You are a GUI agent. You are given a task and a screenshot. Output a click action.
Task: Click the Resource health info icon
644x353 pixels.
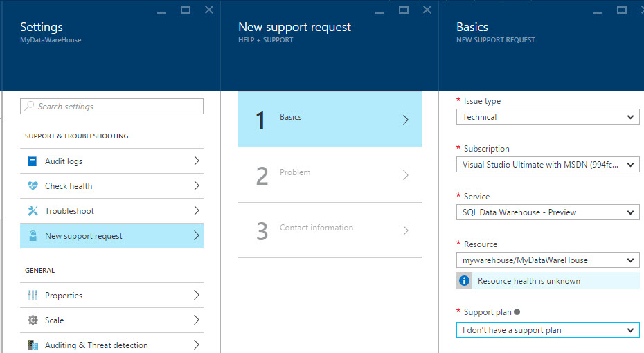click(x=464, y=281)
